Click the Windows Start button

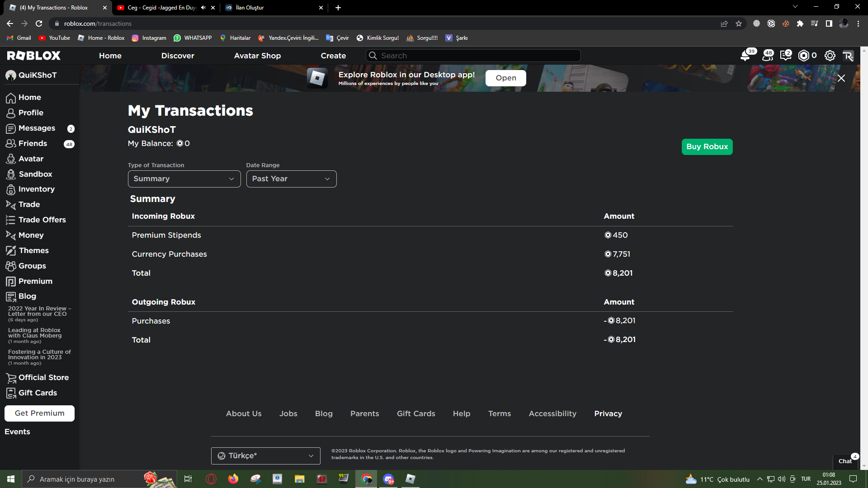11,479
